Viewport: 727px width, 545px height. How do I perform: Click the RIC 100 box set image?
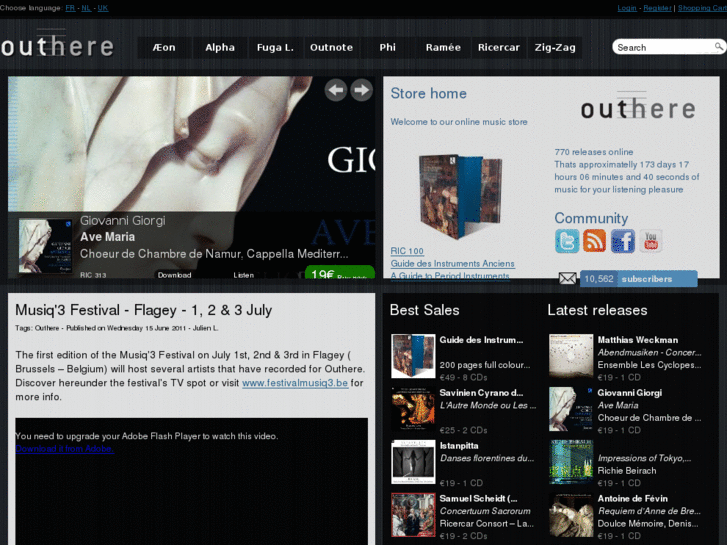[460, 196]
